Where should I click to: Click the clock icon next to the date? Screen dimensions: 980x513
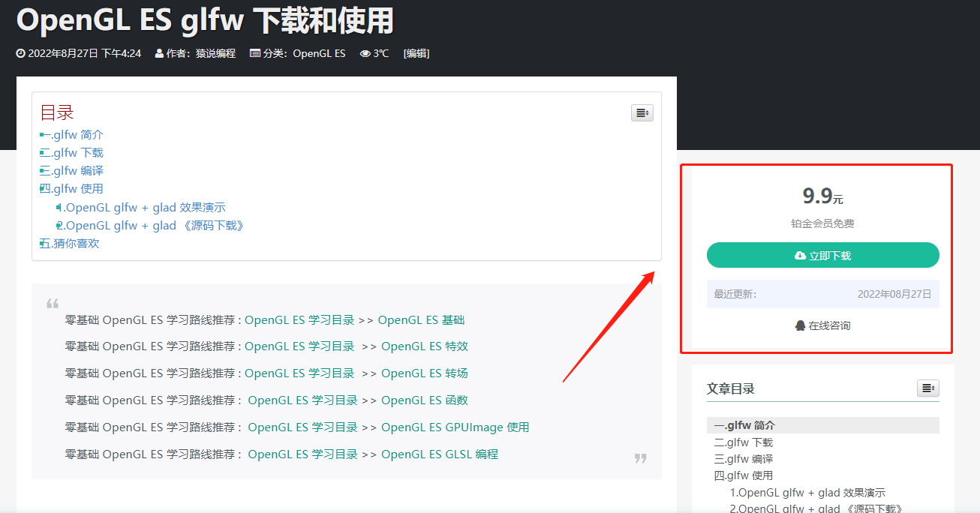[21, 53]
